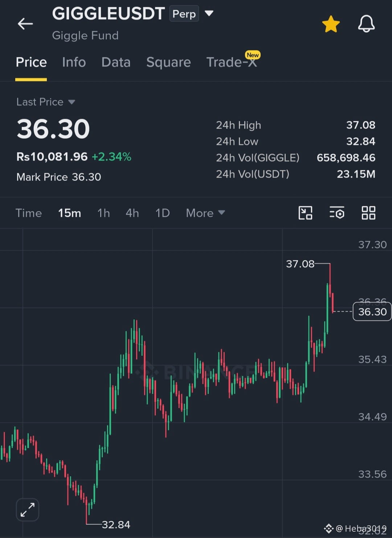Switch to the Price tab

click(x=31, y=62)
